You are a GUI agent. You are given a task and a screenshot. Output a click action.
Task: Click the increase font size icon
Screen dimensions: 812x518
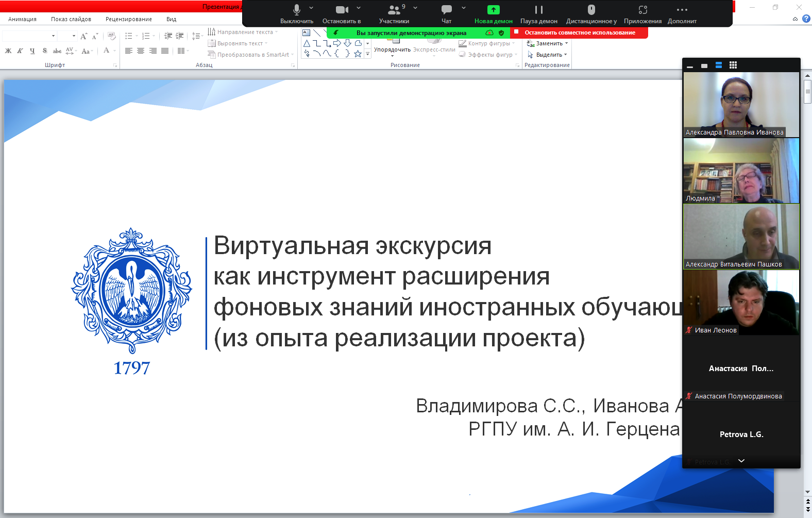(83, 36)
